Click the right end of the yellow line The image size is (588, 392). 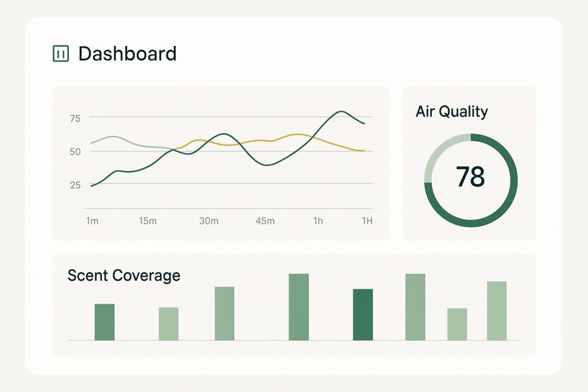click(363, 150)
